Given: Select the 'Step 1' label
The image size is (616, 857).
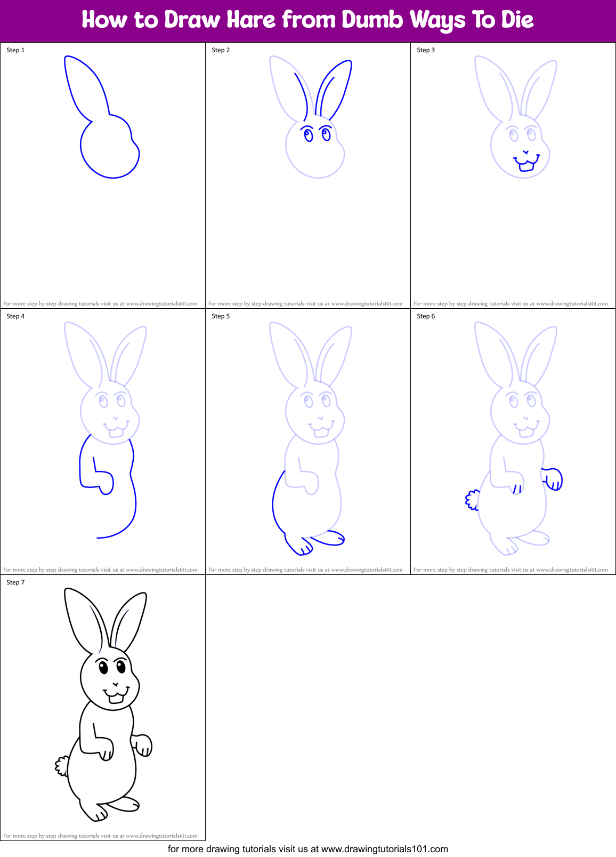Looking at the screenshot, I should (x=15, y=50).
